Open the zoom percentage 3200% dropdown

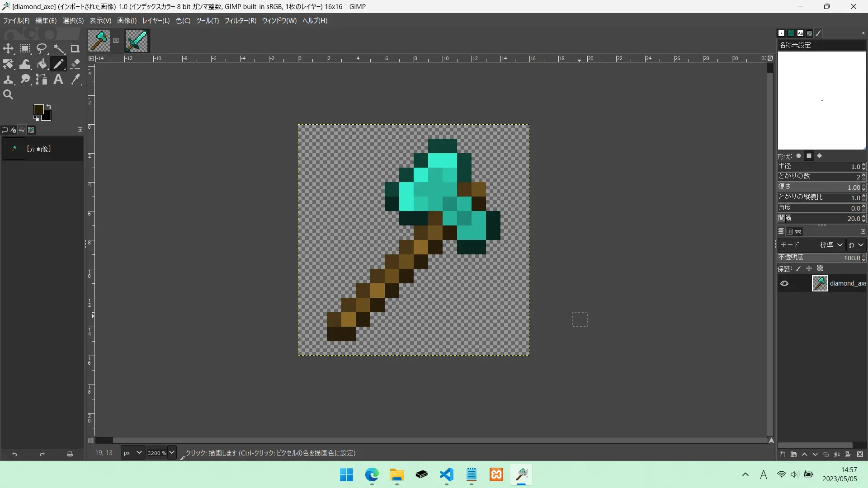coord(172,452)
